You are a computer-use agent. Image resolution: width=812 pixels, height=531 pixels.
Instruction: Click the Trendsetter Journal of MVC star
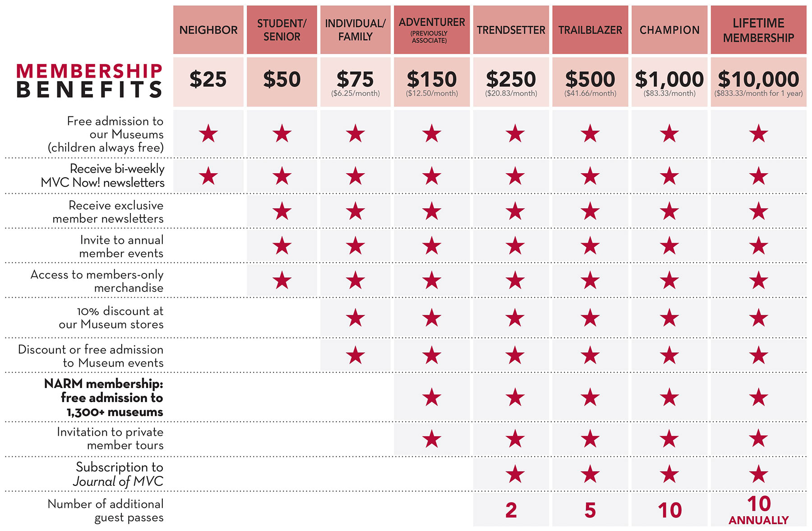(x=515, y=474)
